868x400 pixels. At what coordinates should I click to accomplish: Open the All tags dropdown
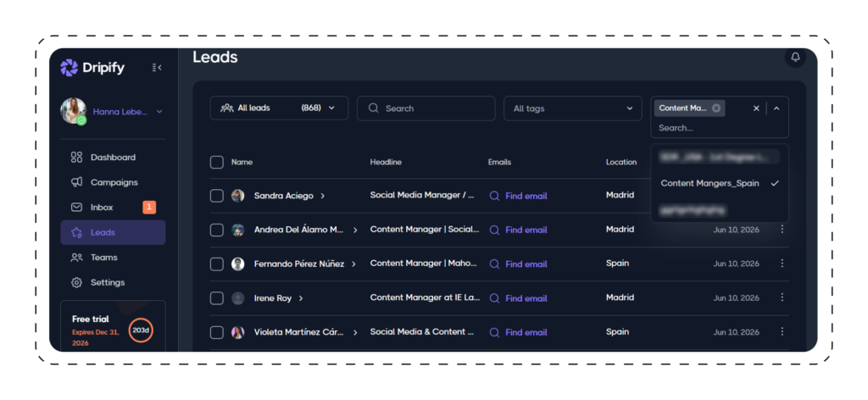tap(572, 108)
